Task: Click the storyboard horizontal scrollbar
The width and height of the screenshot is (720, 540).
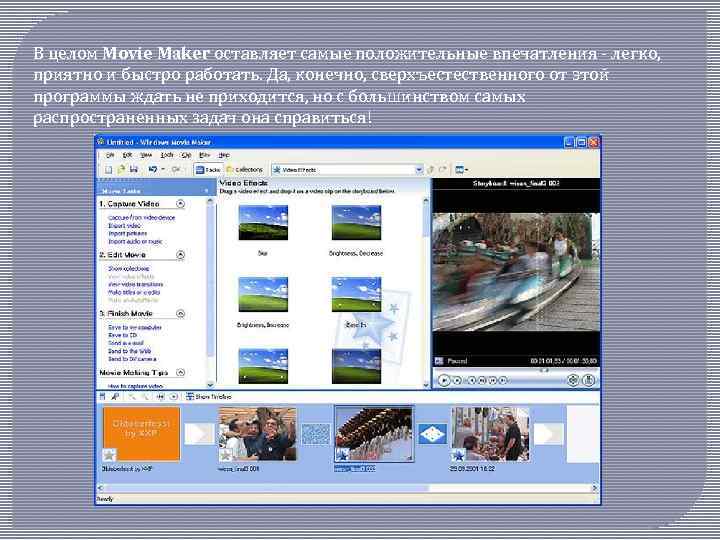Action: [348, 488]
